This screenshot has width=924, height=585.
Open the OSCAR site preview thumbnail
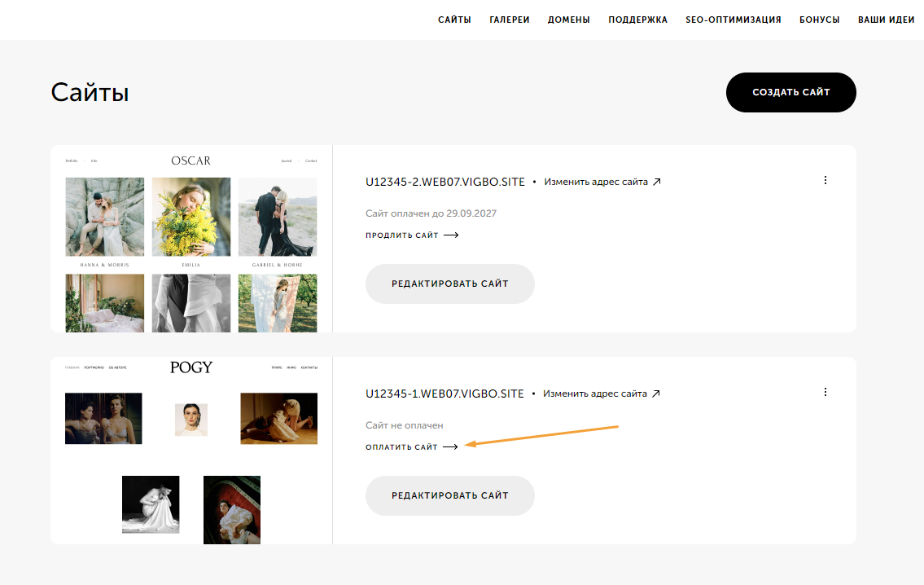pos(191,239)
